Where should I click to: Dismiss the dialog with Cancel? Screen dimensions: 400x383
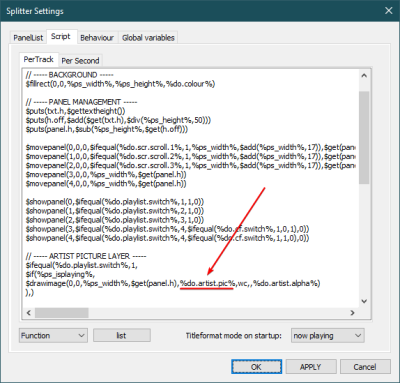click(x=365, y=367)
